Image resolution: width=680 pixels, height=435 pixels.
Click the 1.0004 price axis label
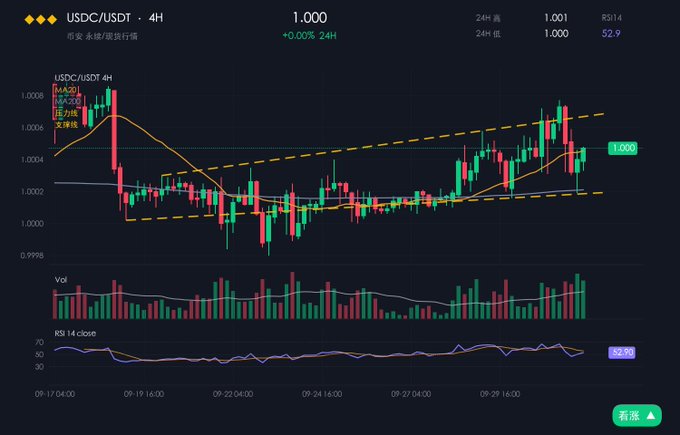point(32,160)
